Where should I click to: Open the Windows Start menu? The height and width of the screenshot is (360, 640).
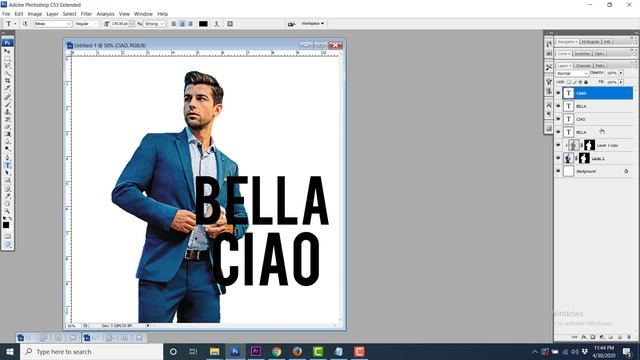[x=9, y=351]
